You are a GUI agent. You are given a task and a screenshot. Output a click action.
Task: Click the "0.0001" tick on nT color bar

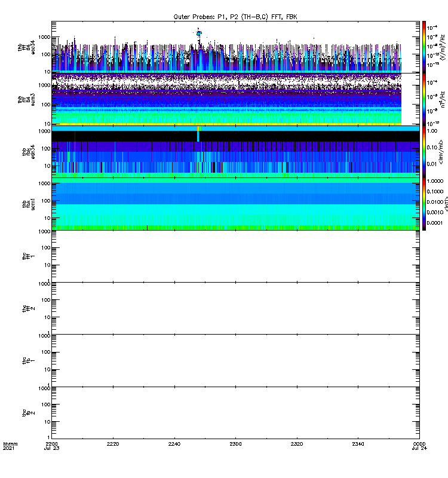[x=435, y=223]
